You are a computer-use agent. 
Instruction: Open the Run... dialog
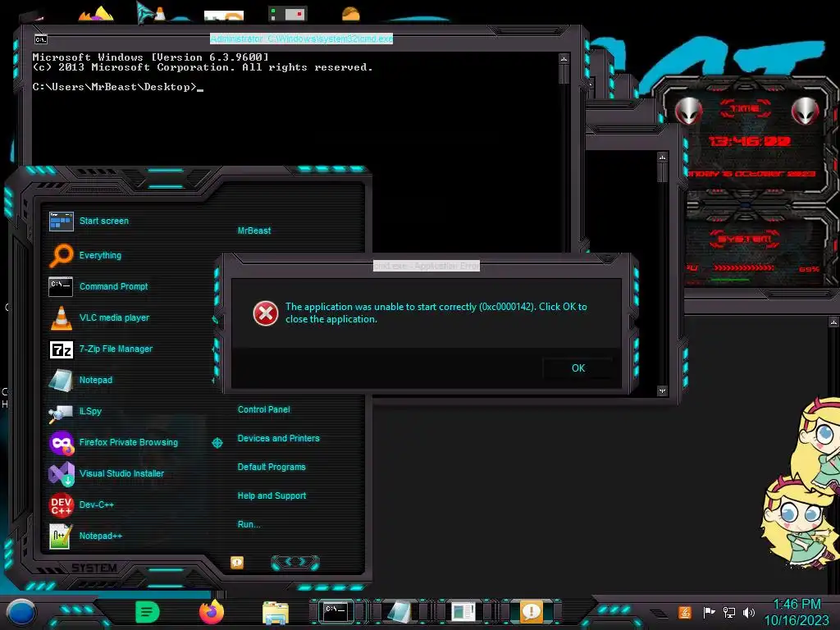coord(249,524)
